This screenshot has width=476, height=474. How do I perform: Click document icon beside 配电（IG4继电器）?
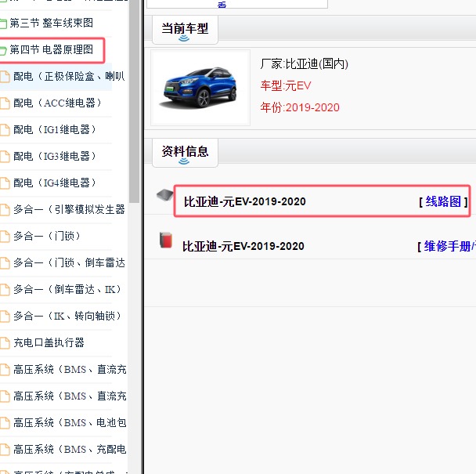pos(5,183)
